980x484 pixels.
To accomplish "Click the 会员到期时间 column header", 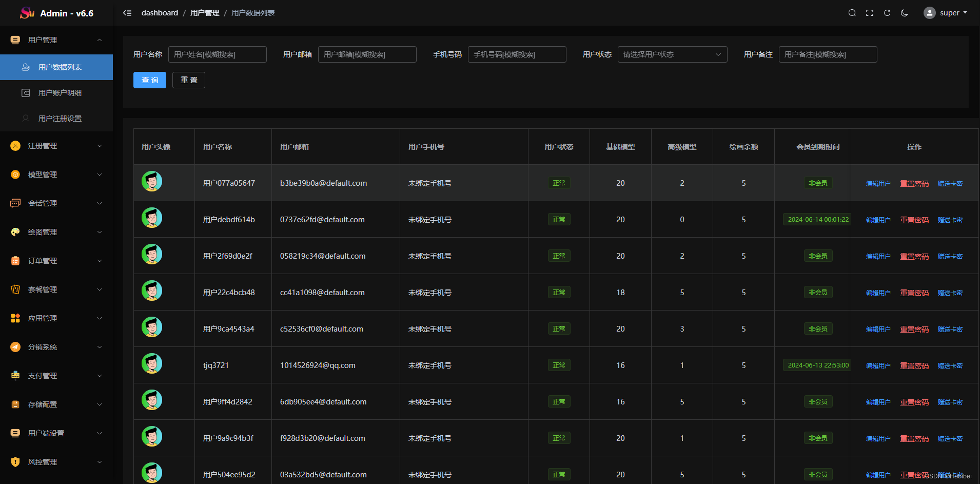I will click(818, 147).
